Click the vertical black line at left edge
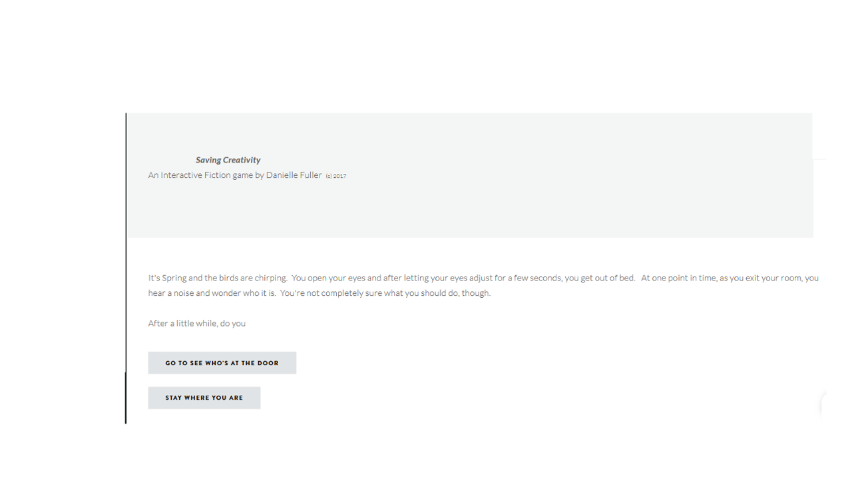Screen dimensions: 868x487 [x=126, y=266]
